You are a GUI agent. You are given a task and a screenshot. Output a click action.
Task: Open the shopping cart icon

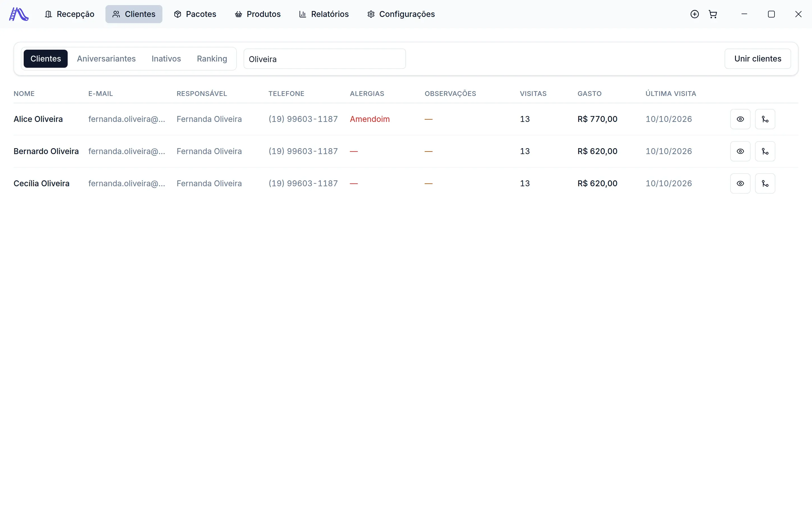click(713, 14)
